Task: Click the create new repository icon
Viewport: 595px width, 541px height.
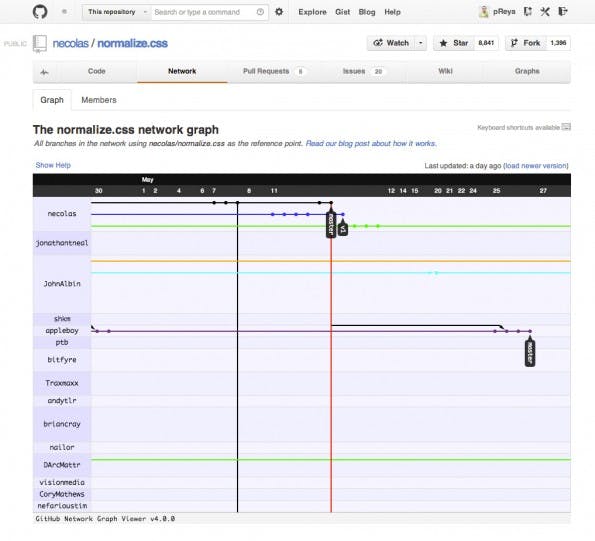Action: coord(527,12)
